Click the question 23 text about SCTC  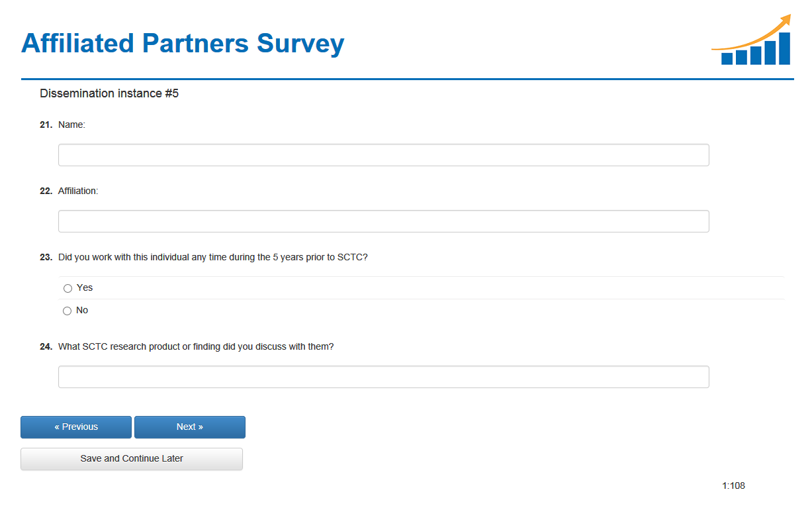[212, 257]
